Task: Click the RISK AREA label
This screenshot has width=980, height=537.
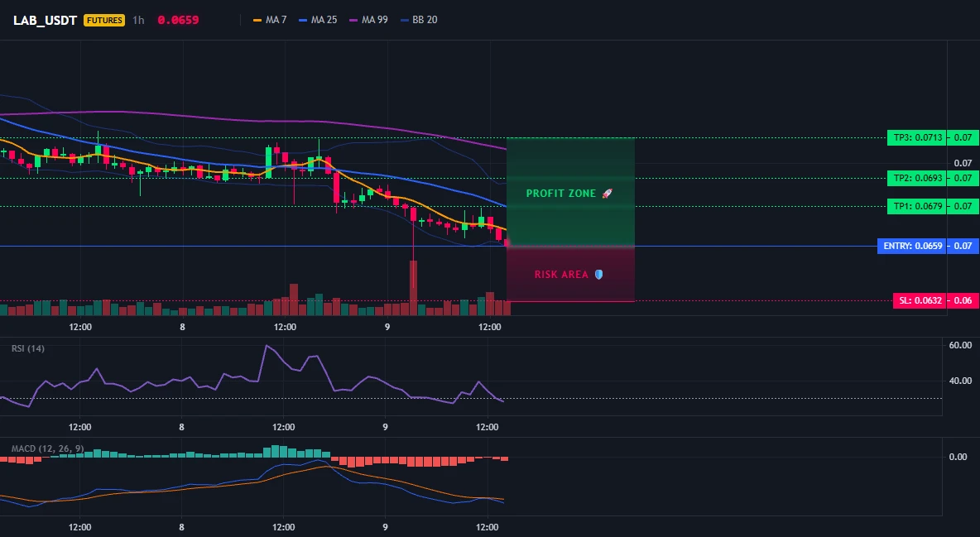Action: tap(561, 275)
